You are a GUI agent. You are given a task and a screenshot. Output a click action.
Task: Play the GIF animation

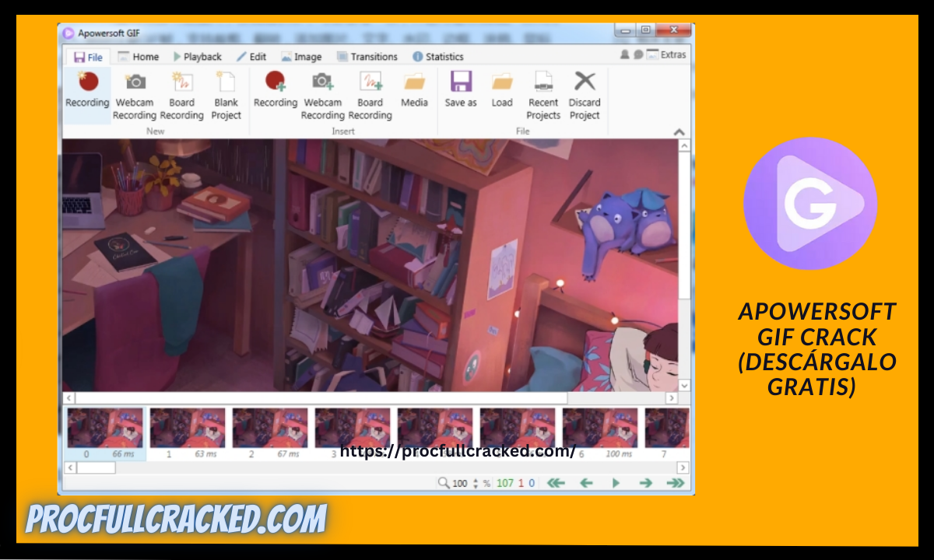point(615,483)
